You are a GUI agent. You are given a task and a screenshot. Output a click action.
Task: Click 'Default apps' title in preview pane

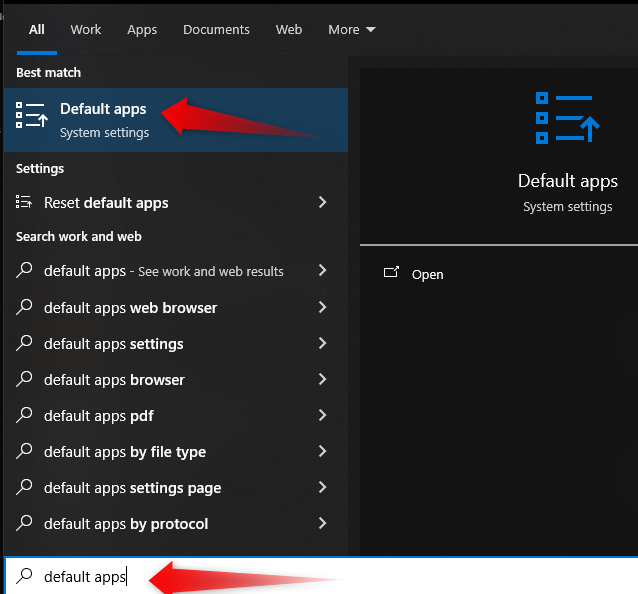pyautogui.click(x=568, y=181)
